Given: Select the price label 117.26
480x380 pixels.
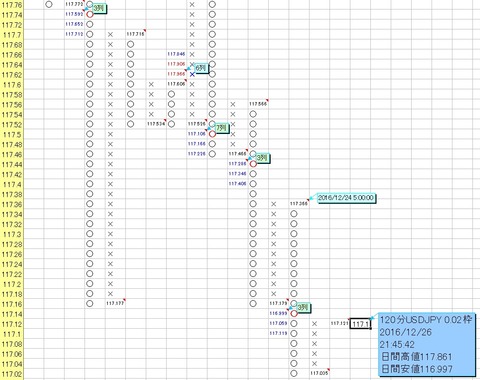Looking at the screenshot, I should pos(12,254).
